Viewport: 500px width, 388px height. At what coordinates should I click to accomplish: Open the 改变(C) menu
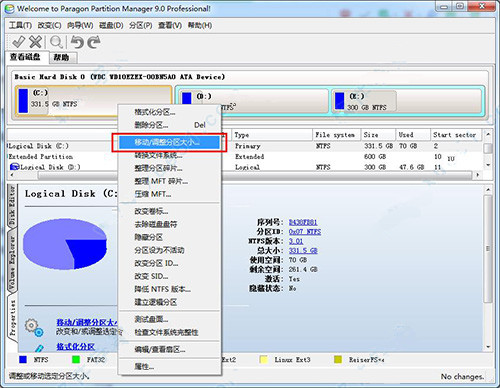pos(49,25)
